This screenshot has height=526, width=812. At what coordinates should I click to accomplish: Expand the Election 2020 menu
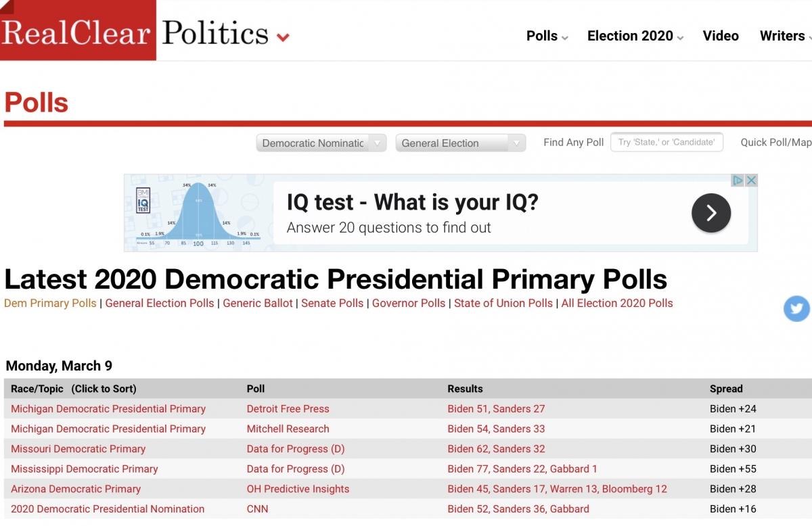point(635,36)
